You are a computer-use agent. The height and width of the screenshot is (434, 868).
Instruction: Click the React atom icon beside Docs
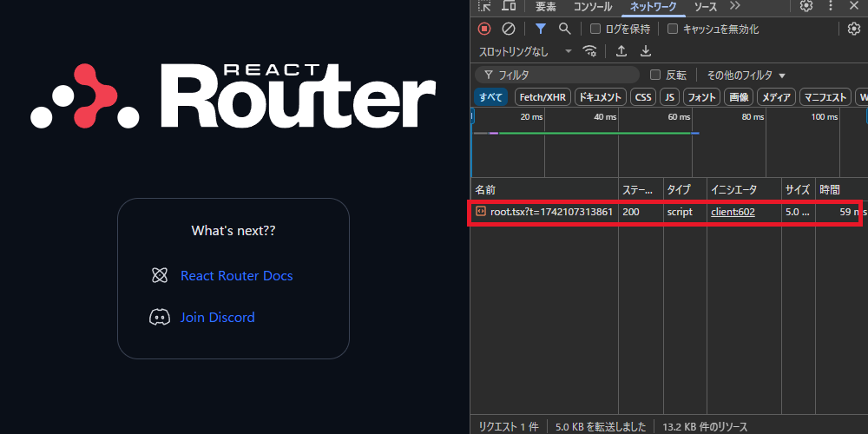click(x=160, y=275)
